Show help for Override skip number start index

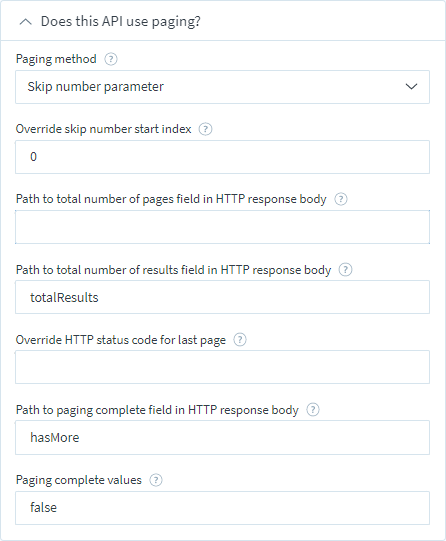pos(205,129)
